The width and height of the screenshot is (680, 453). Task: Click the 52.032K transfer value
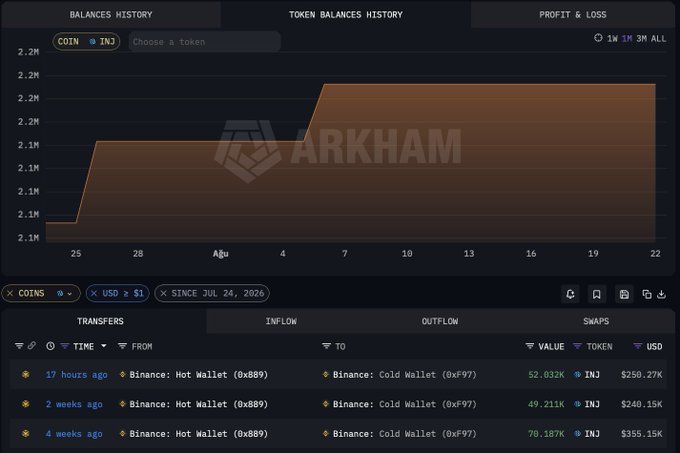coord(546,375)
